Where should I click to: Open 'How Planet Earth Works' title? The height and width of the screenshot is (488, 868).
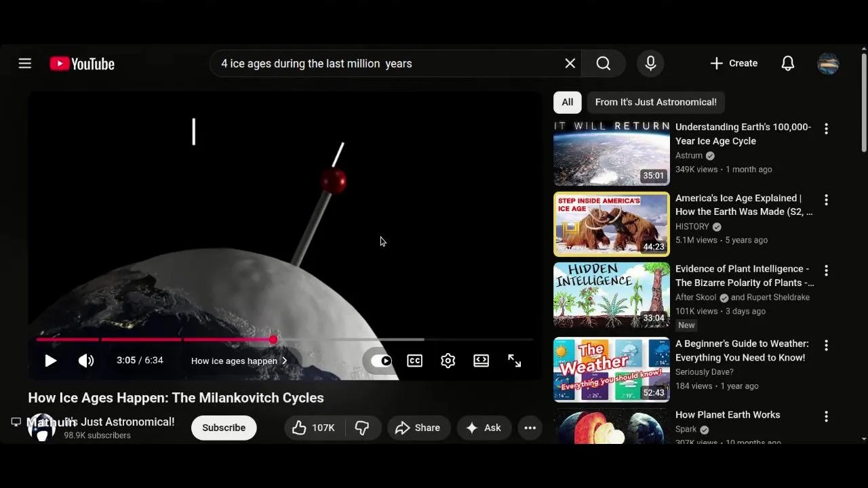point(728,415)
